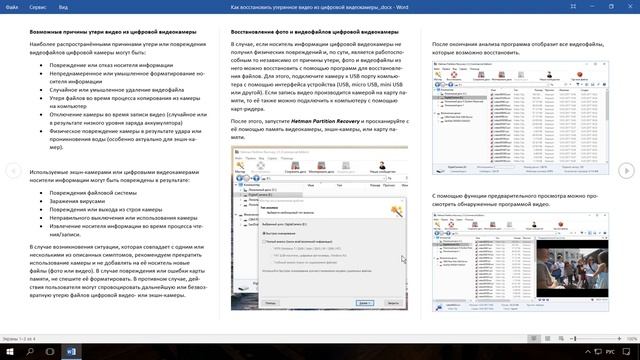This screenshot has height=360, width=640.
Task: Click the bold Hetman Partition Recovery text
Action: [325, 121]
